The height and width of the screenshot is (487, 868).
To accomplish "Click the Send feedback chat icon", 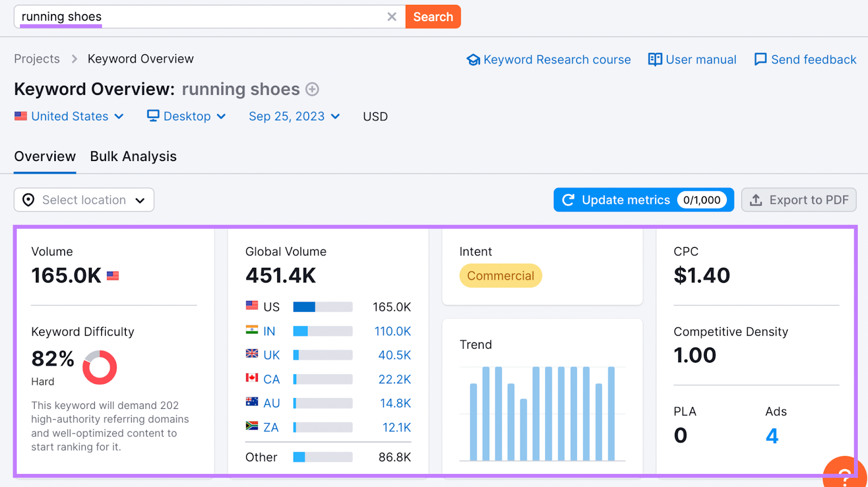I will [x=760, y=60].
